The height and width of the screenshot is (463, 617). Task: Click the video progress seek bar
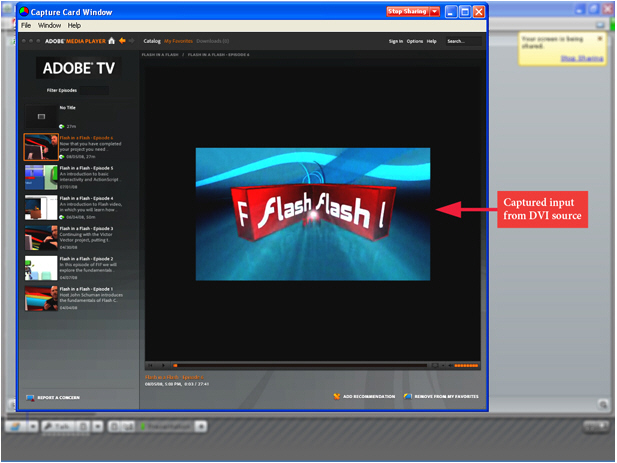[300, 365]
